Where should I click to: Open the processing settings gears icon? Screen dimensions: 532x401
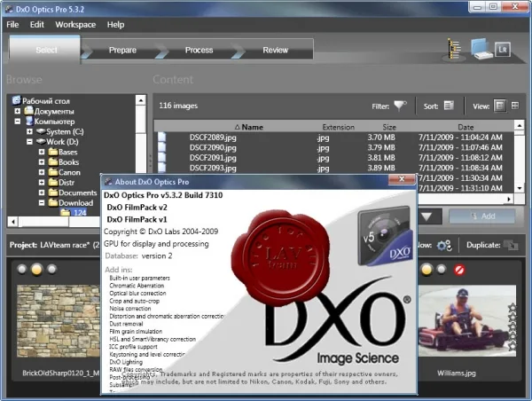pos(444,245)
